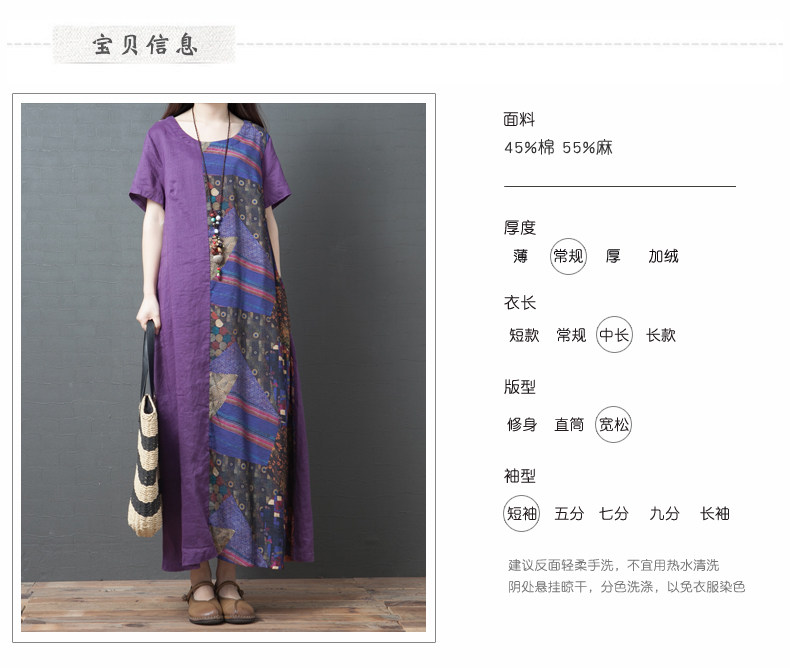Select the circled 中长 length option
This screenshot has height=668, width=790.
click(x=614, y=335)
